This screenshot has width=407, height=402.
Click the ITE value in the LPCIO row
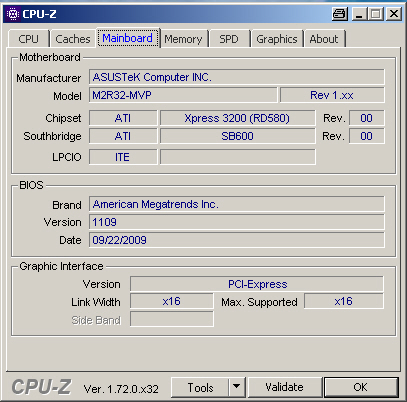coord(123,157)
